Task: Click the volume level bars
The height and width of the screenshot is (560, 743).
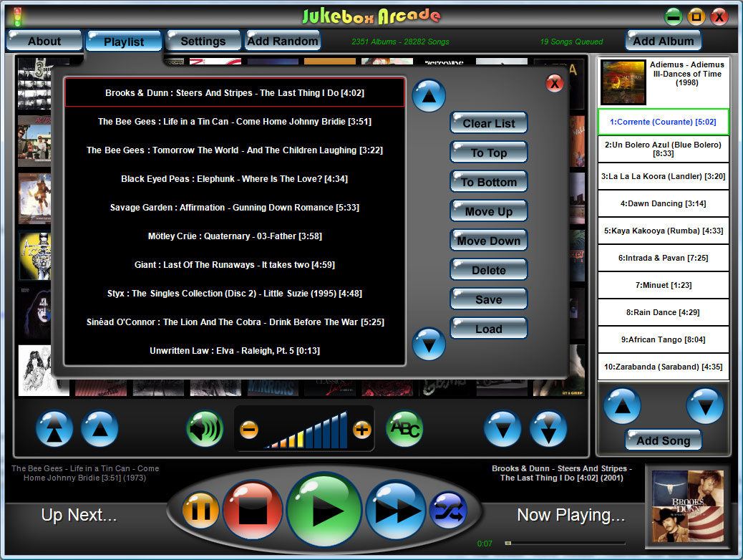Action: [x=306, y=430]
